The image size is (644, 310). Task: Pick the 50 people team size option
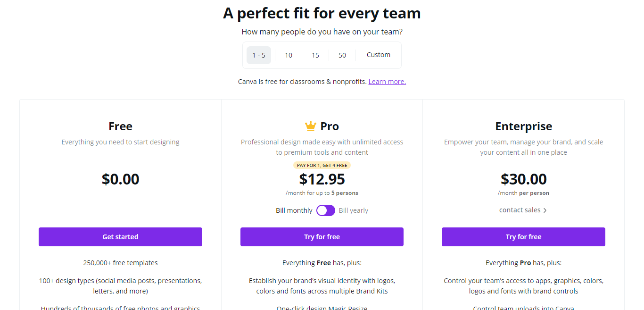point(342,55)
